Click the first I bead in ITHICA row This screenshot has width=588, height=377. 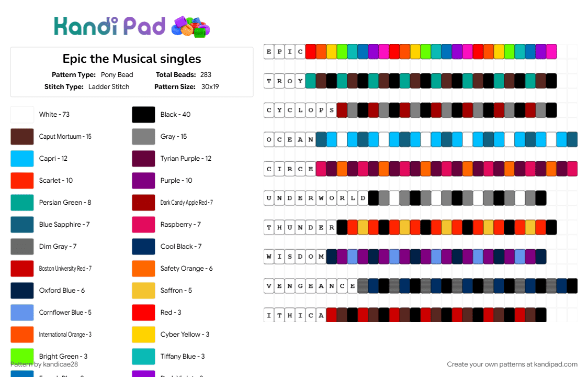[x=269, y=315]
